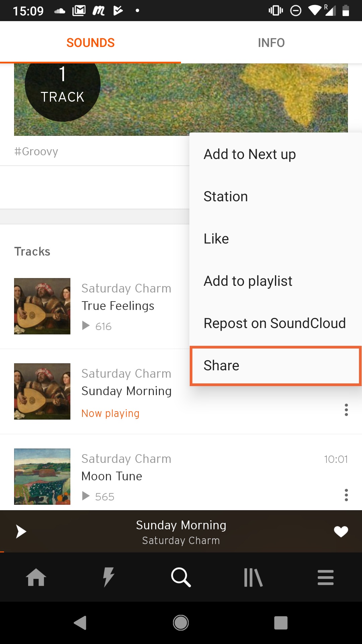This screenshot has width=362, height=644.
Task: Open the Stream lightning bolt tab
Action: click(109, 577)
